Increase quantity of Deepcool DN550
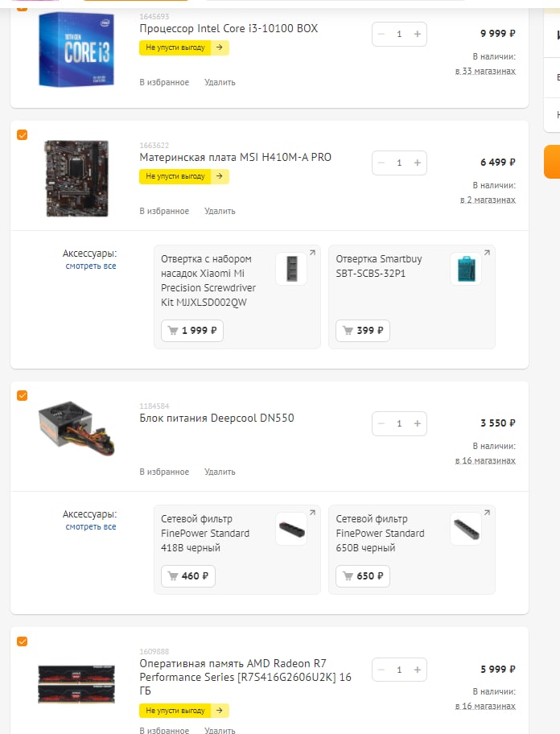The image size is (560, 734). pos(418,423)
